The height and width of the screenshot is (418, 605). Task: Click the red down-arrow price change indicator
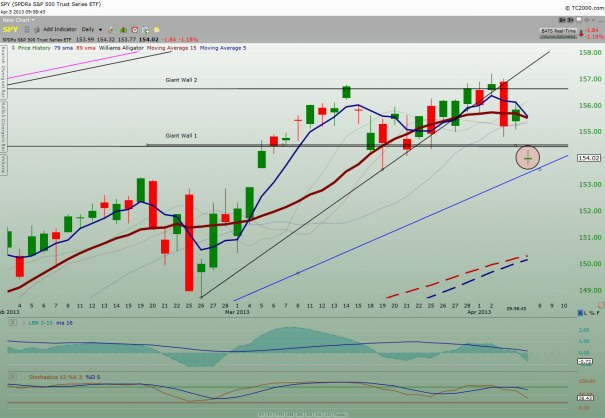[x=581, y=34]
